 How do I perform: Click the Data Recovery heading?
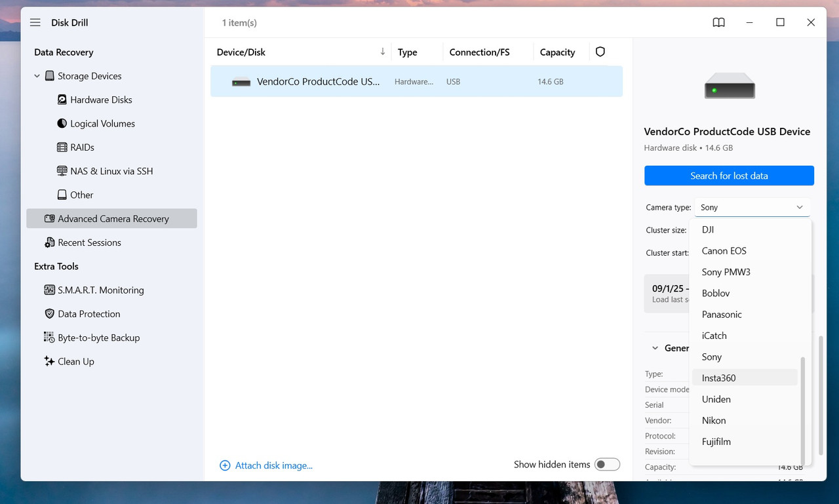pos(64,52)
